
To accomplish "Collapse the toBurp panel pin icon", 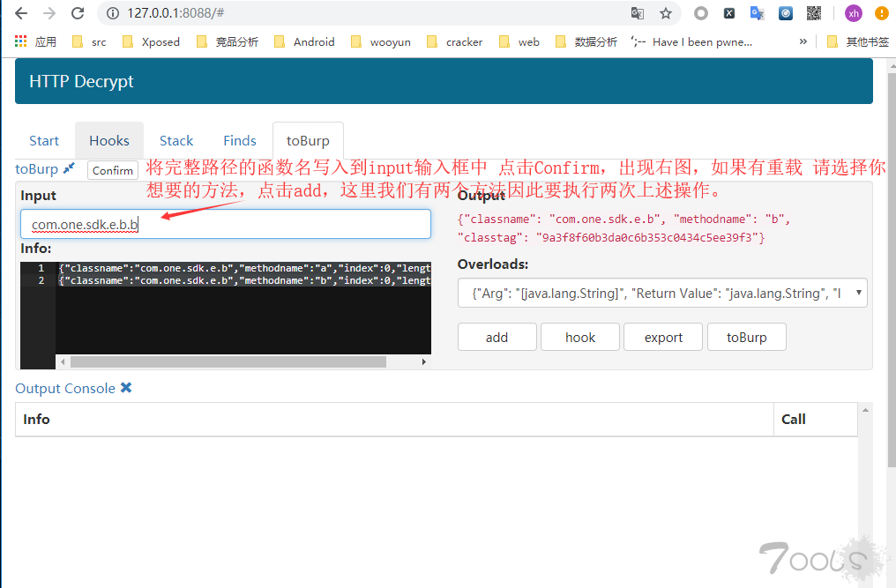I will click(69, 168).
